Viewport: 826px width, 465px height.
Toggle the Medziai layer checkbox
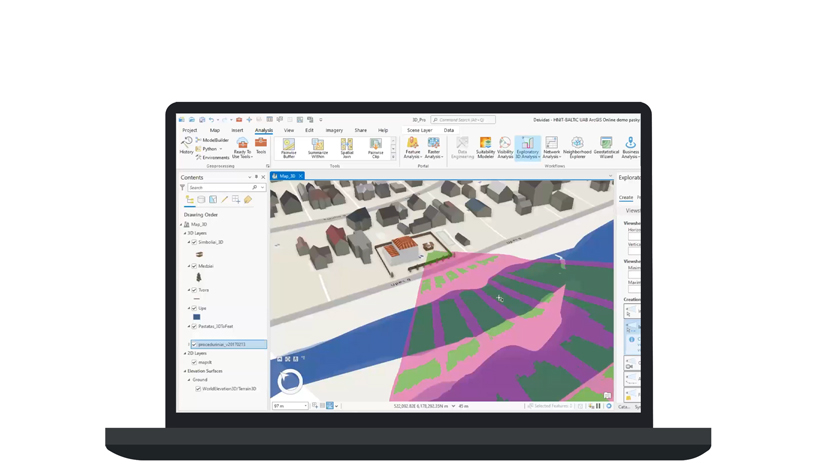(194, 266)
